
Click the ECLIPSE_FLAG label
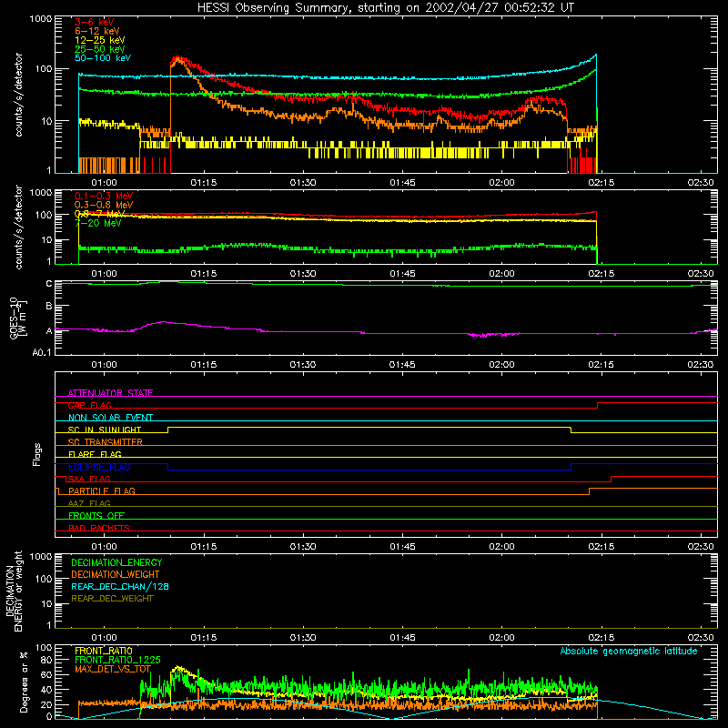(x=99, y=467)
